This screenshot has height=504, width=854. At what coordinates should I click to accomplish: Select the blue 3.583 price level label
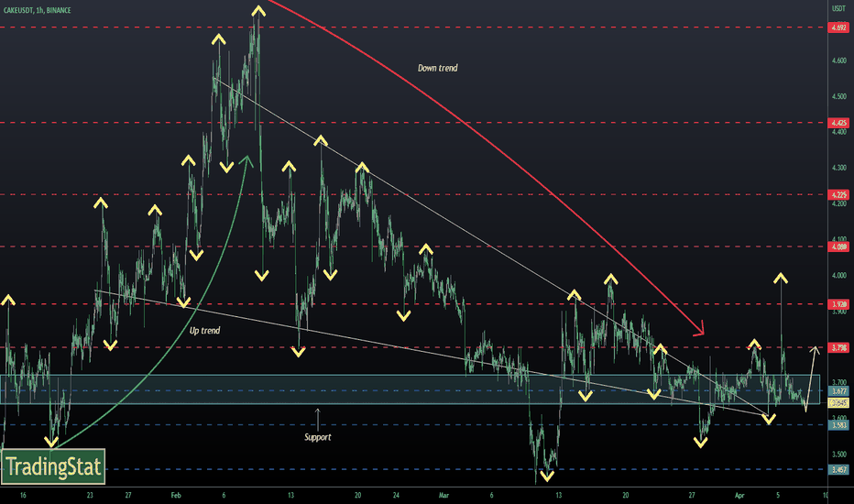[x=838, y=425]
